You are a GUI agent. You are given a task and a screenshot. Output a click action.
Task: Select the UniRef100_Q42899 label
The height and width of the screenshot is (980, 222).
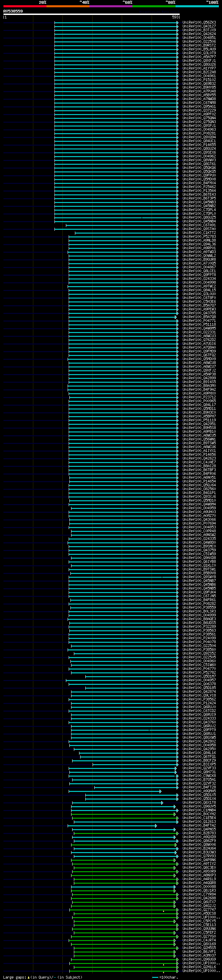coord(199,378)
